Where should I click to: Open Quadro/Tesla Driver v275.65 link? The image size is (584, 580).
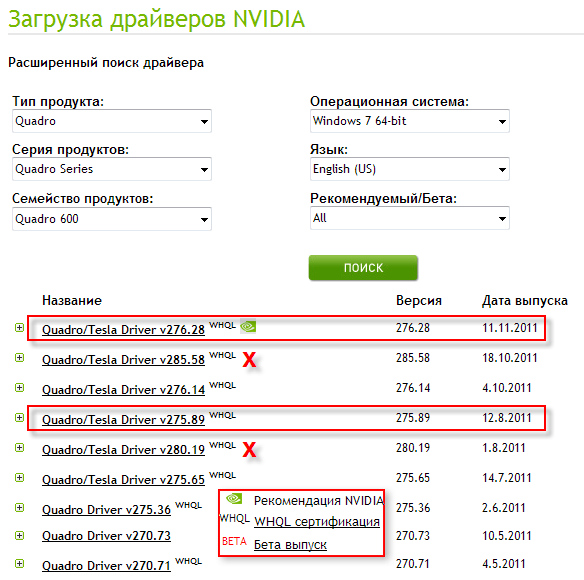(123, 479)
